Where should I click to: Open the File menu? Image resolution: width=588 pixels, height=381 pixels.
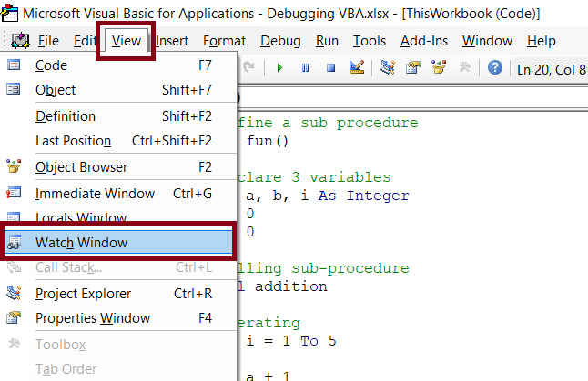(48, 41)
